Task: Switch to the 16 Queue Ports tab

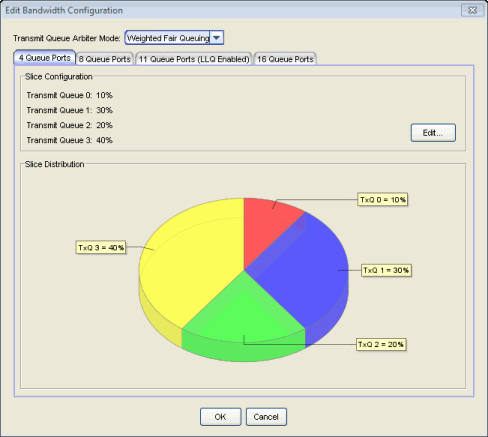Action: click(285, 59)
